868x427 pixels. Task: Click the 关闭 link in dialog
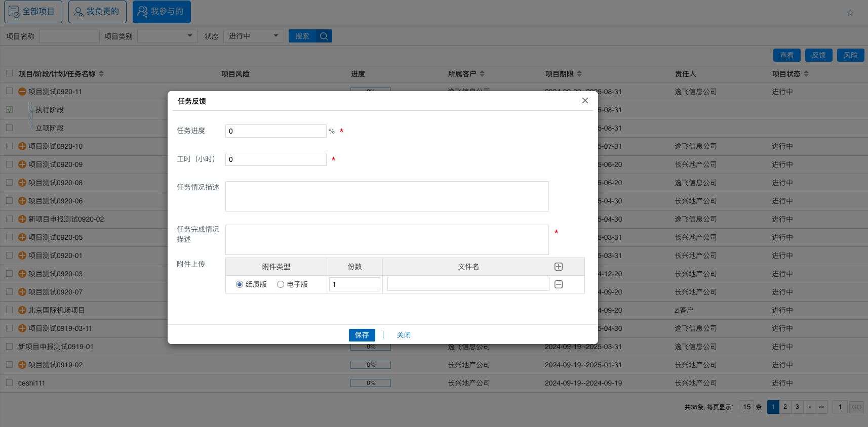pos(404,335)
